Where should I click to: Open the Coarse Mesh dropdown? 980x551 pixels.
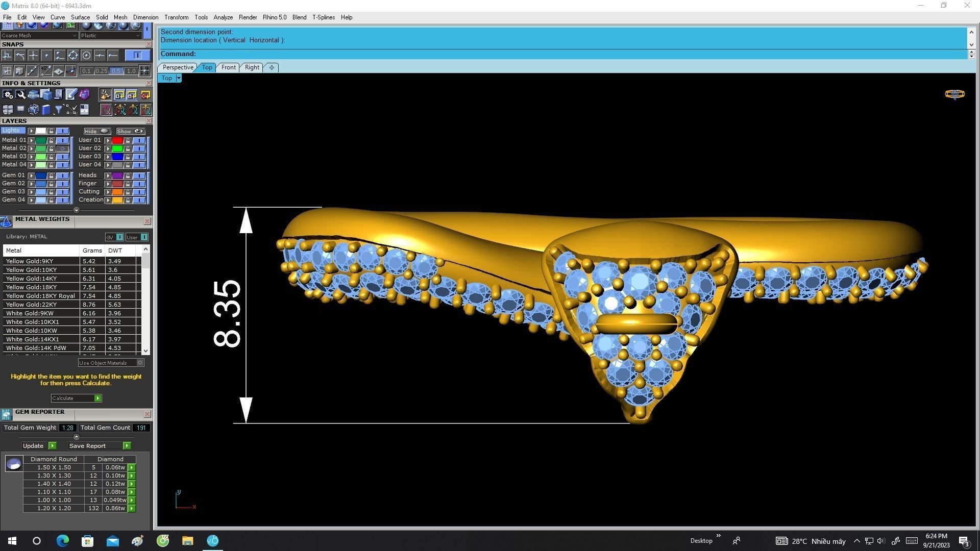39,36
